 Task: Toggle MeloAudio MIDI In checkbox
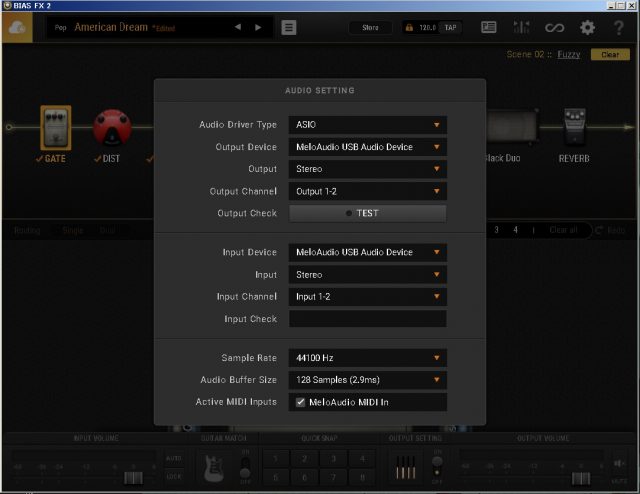(x=300, y=402)
